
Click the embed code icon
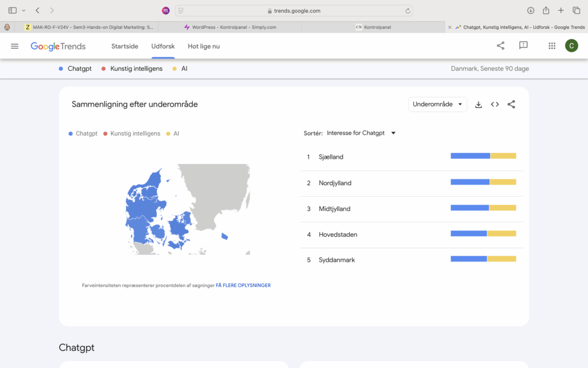pos(494,105)
